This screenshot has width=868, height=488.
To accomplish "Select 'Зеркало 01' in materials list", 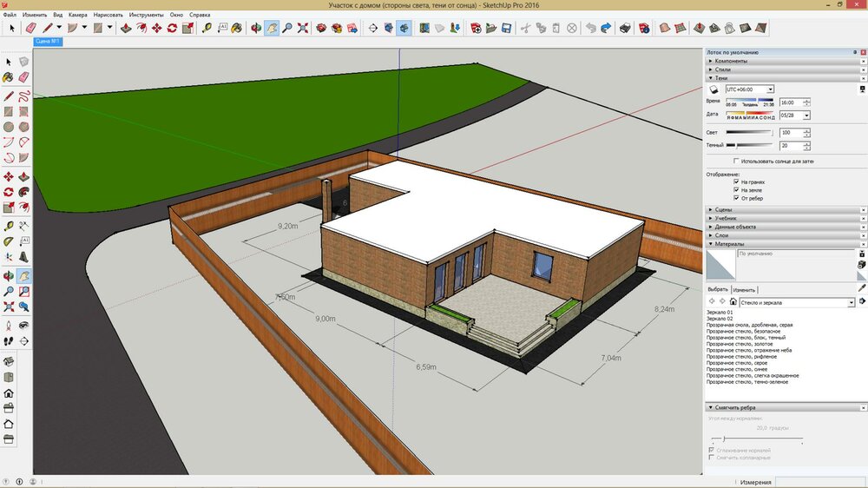I will click(x=720, y=312).
